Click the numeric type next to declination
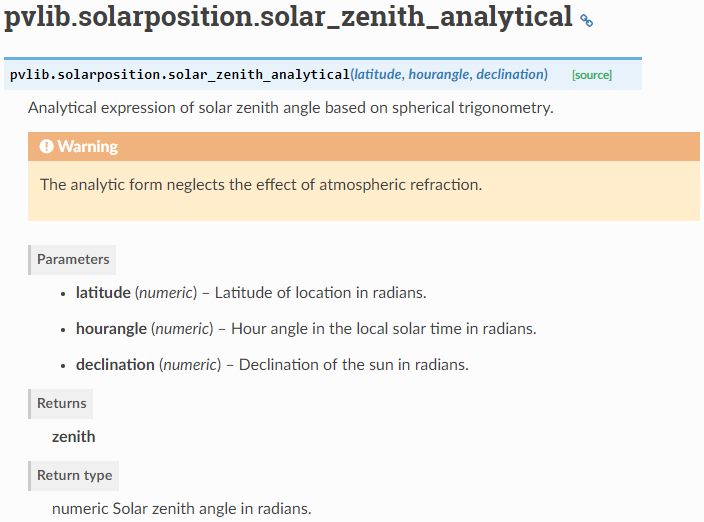Viewport: 704px width, 522px height. tap(190, 364)
